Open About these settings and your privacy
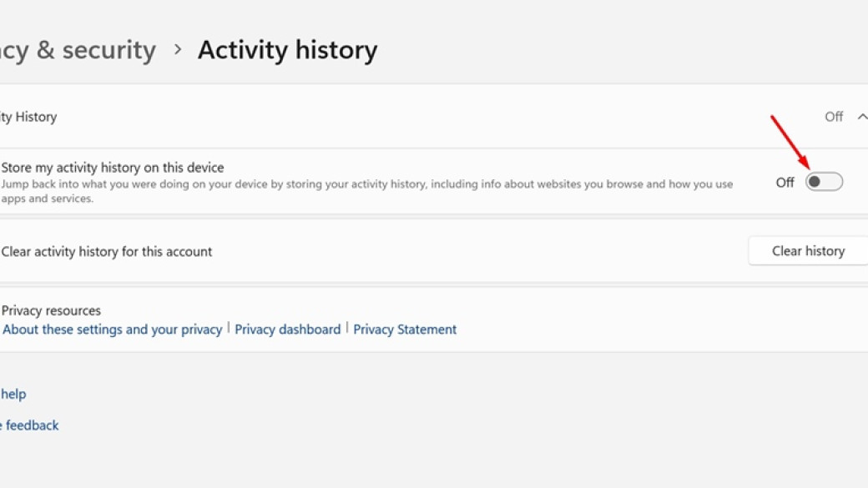Viewport: 868px width, 488px height. click(112, 330)
